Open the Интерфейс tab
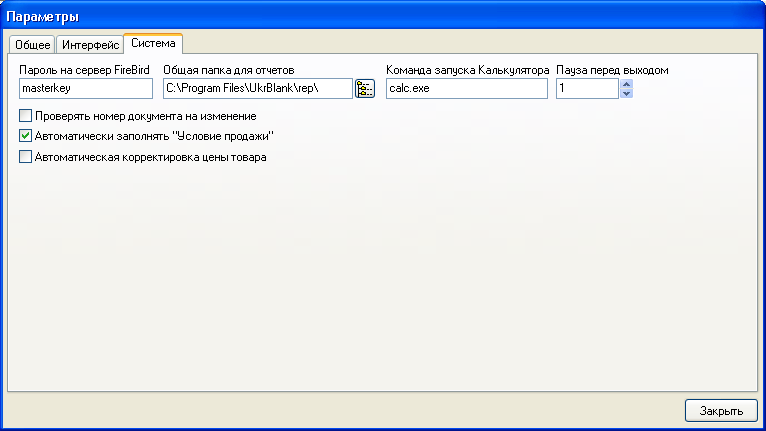The height and width of the screenshot is (431, 766). (x=89, y=45)
